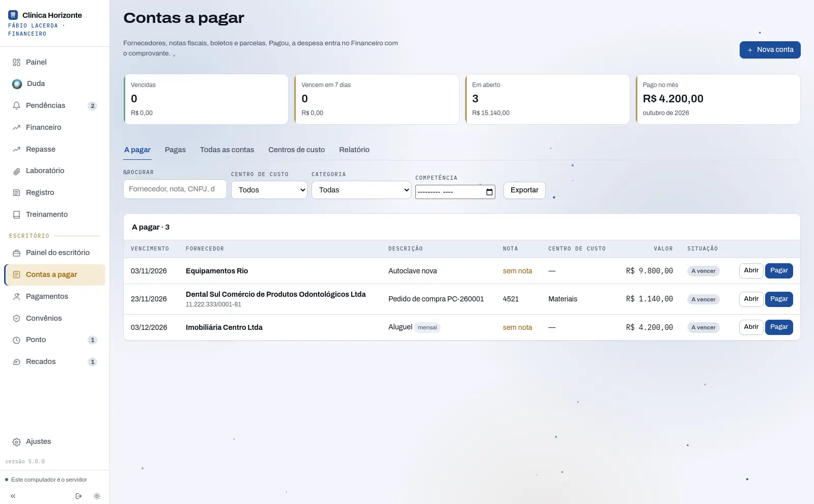This screenshot has height=504, width=814.
Task: Open Ajustes gear icon
Action: point(16,441)
